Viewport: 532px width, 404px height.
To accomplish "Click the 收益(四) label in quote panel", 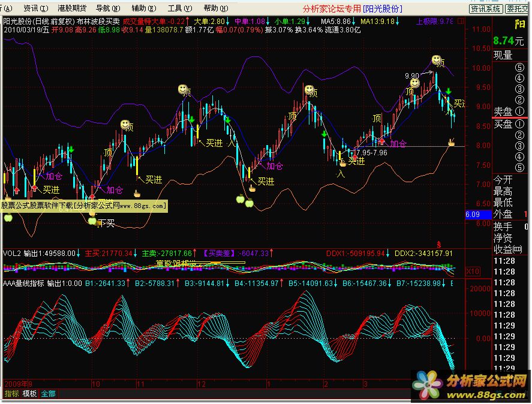I will point(507,249).
